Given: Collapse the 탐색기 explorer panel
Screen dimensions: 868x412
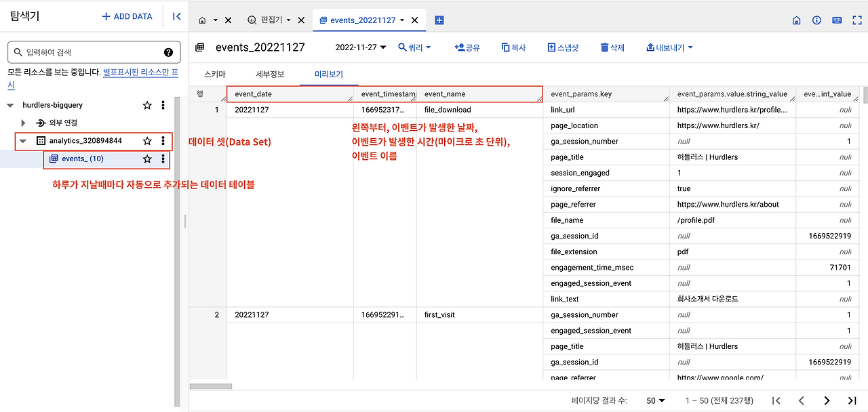Looking at the screenshot, I should 176,16.
